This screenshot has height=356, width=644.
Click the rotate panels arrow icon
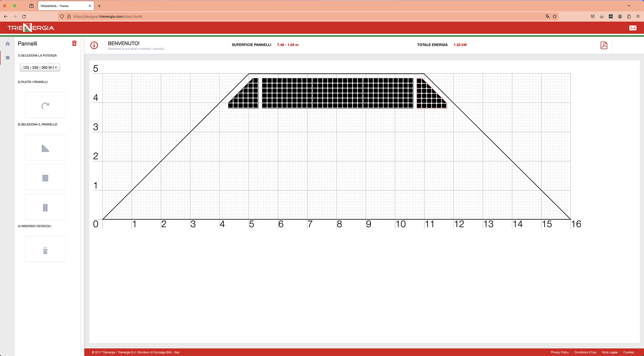click(45, 106)
